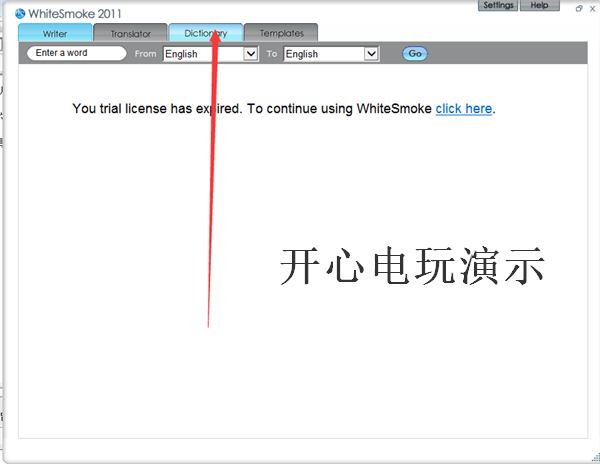The height and width of the screenshot is (464, 600).
Task: Click the Enter a word field
Action: tap(77, 53)
